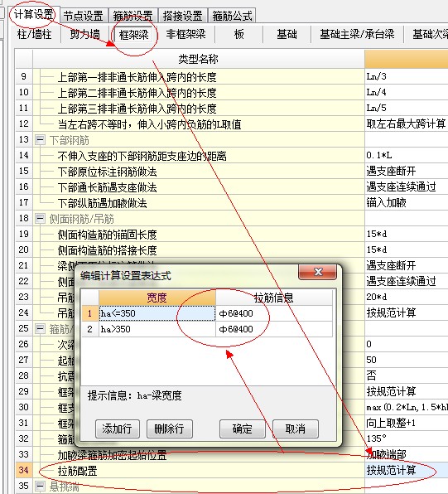This screenshot has width=448, height=494.
Task: Click the 135° value cell in row 32
Action: (x=407, y=438)
